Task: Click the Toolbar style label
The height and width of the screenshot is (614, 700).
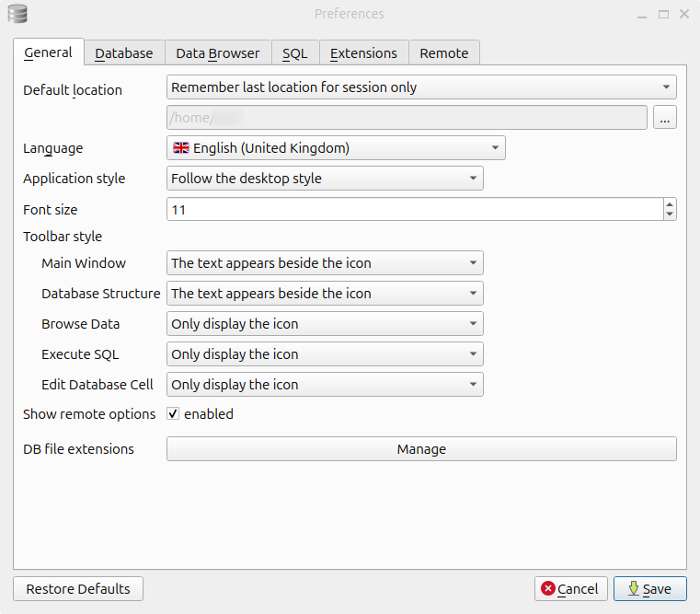Action: (63, 237)
